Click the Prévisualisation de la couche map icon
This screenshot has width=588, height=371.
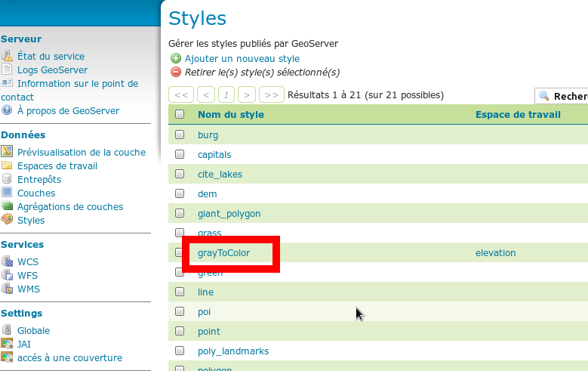tap(7, 151)
